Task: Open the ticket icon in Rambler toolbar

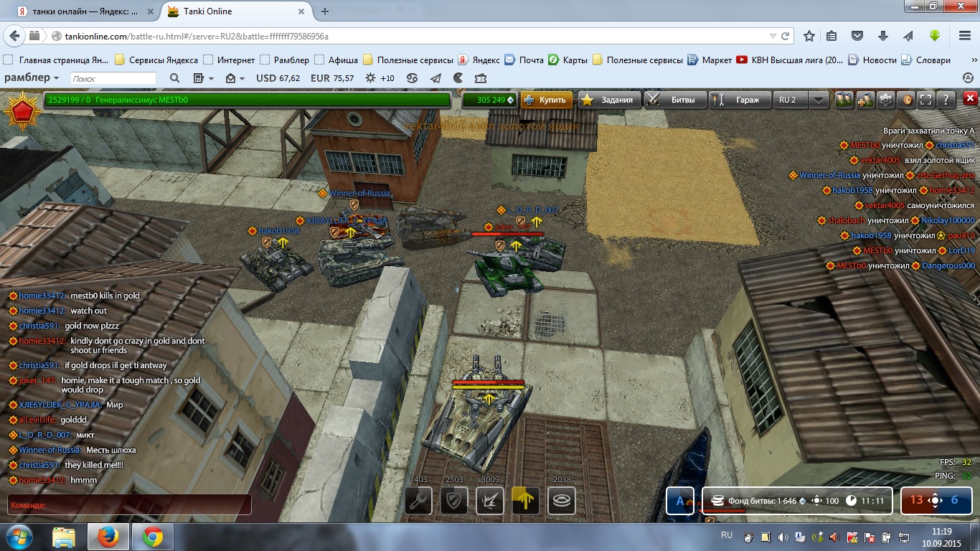Action: pos(481,78)
